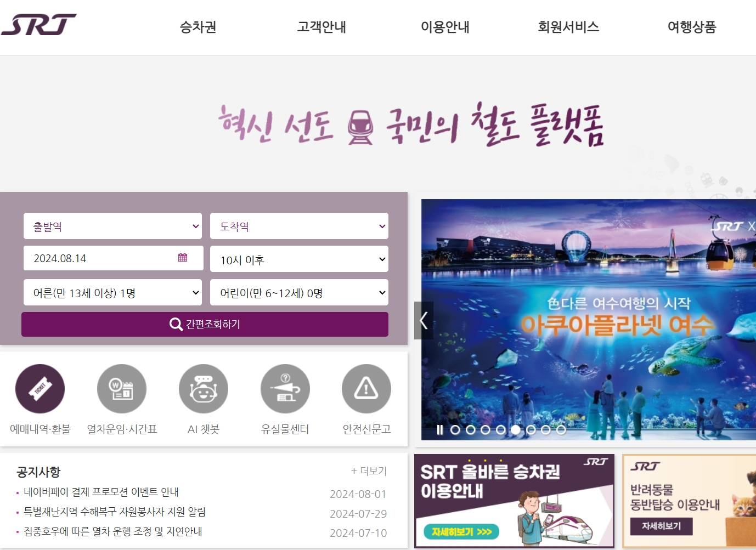Expand the 도착역 arrival station dropdown
This screenshot has height=550, width=756.
[299, 226]
